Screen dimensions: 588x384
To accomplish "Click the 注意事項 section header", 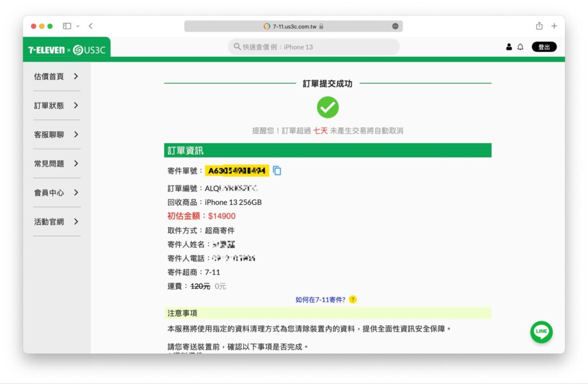I will [327, 313].
